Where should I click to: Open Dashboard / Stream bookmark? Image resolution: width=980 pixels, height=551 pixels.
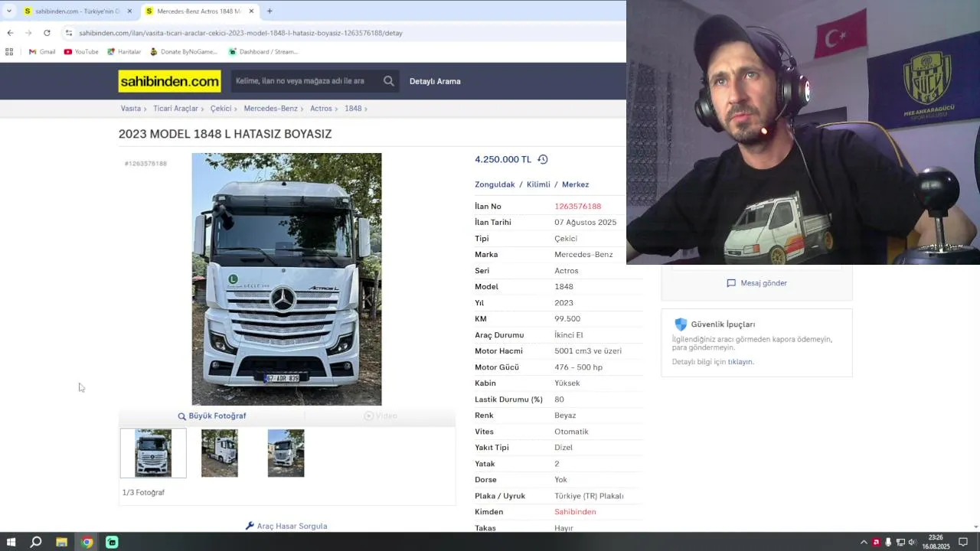click(263, 52)
